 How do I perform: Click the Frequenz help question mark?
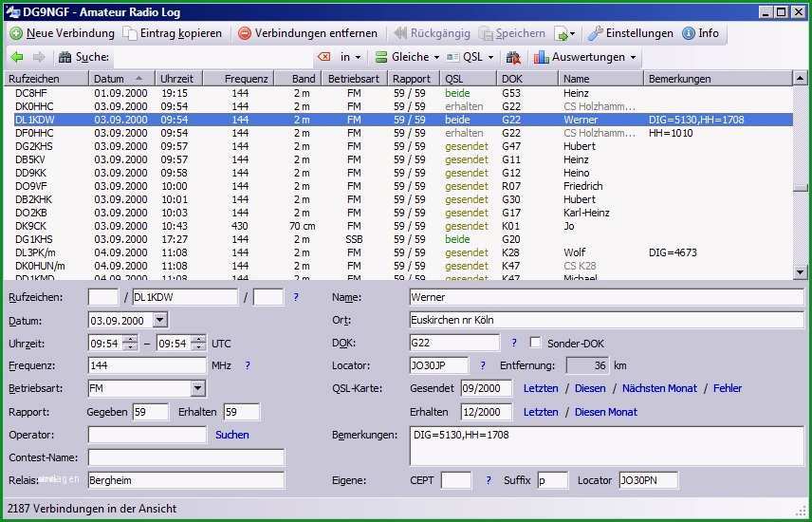point(247,365)
